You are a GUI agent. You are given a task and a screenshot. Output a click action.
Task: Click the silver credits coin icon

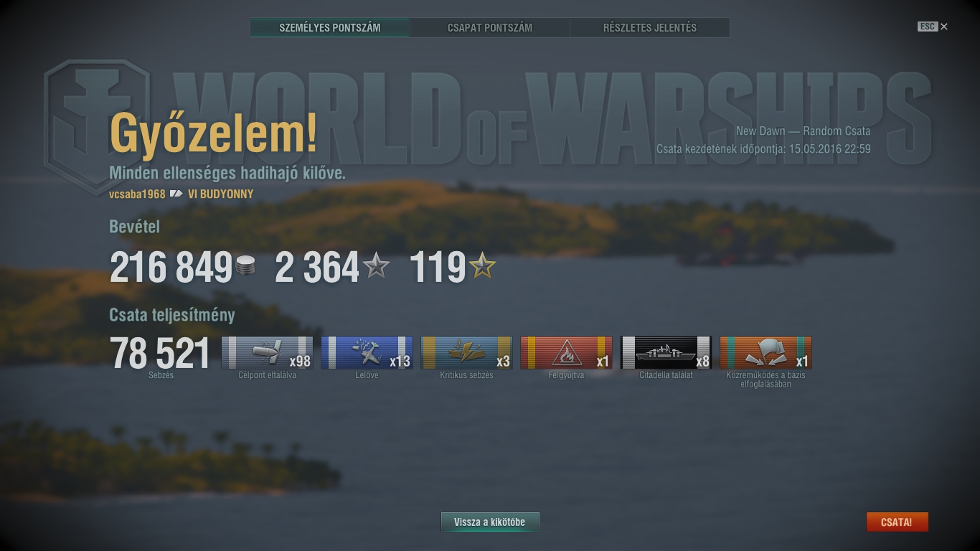point(245,266)
